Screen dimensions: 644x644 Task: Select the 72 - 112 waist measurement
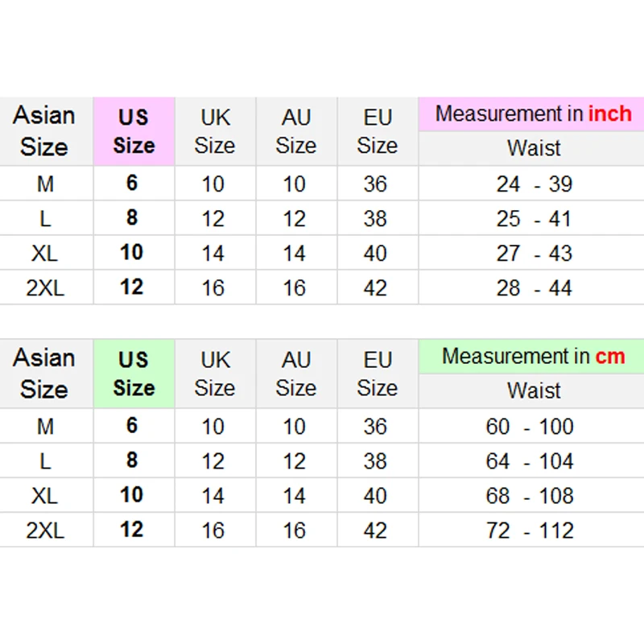click(530, 530)
